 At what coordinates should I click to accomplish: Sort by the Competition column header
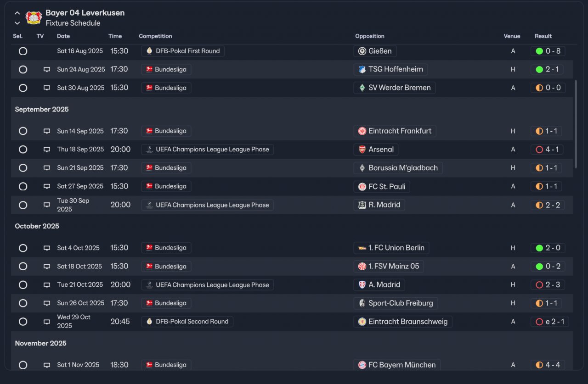pos(155,36)
